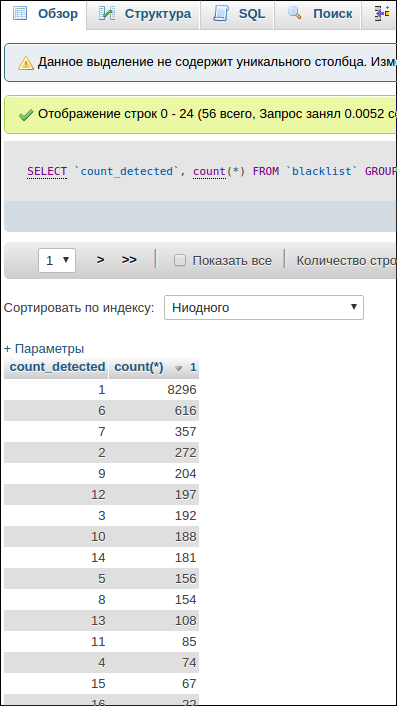Image resolution: width=397 pixels, height=706 pixels.
Task: Go to the Поиск tab
Action: [319, 14]
